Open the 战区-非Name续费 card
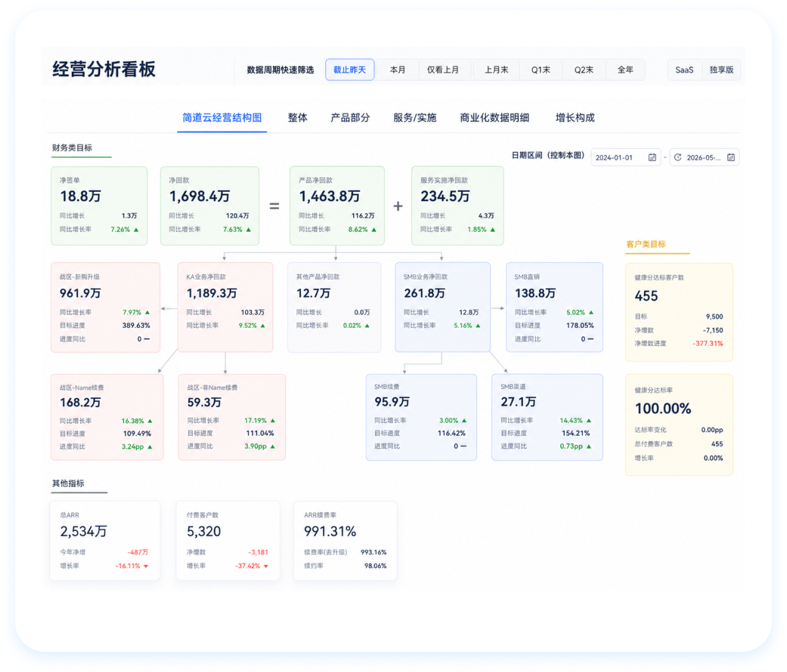 (232, 417)
